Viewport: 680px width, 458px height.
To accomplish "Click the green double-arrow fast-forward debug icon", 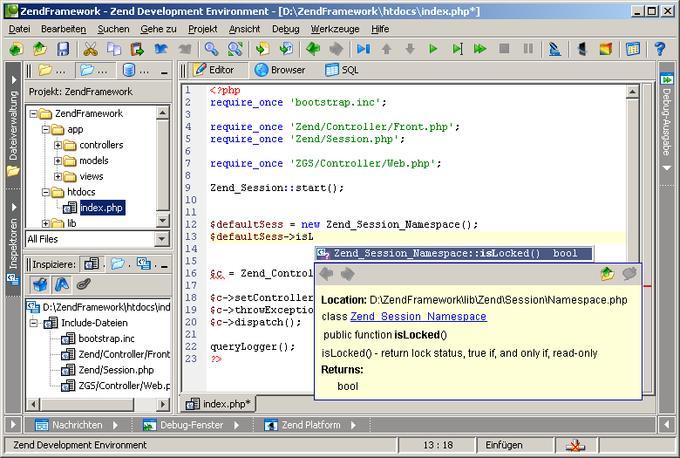I will pyautogui.click(x=480, y=49).
